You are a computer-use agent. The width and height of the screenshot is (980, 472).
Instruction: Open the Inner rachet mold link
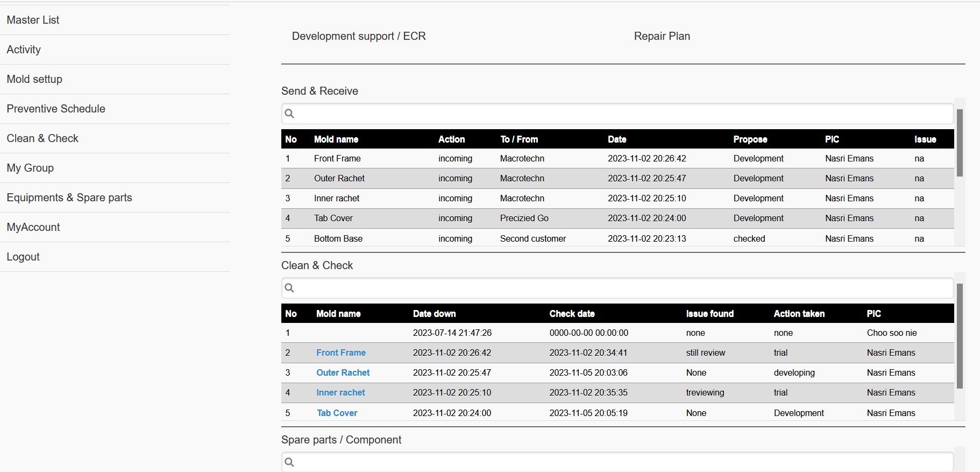(340, 392)
